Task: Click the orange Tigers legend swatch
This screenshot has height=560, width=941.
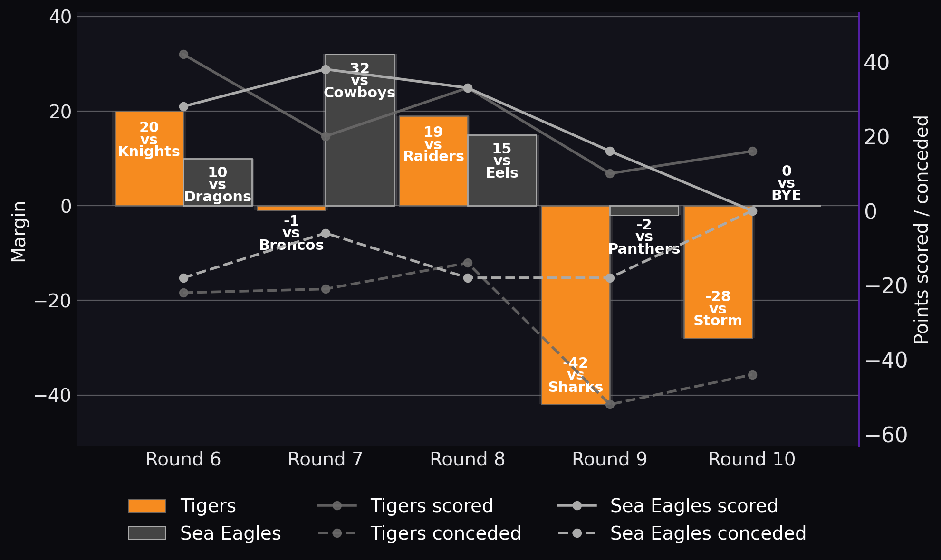Action: click(x=147, y=506)
